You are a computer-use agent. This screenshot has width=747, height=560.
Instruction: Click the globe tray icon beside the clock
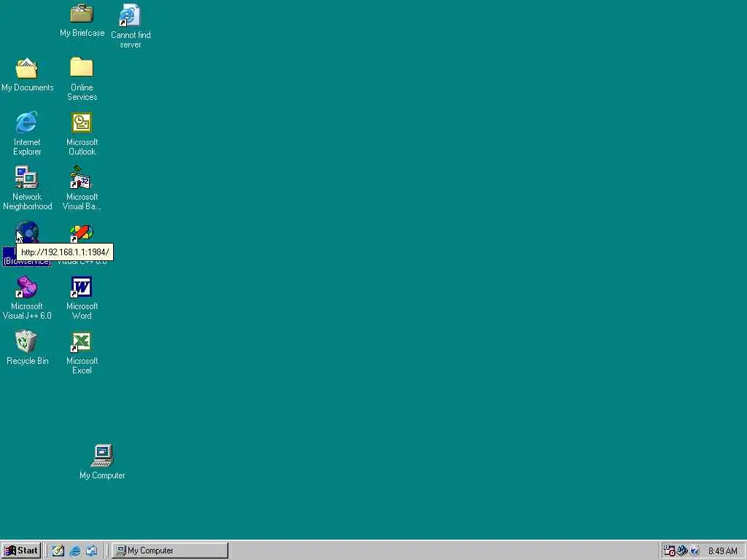point(694,551)
